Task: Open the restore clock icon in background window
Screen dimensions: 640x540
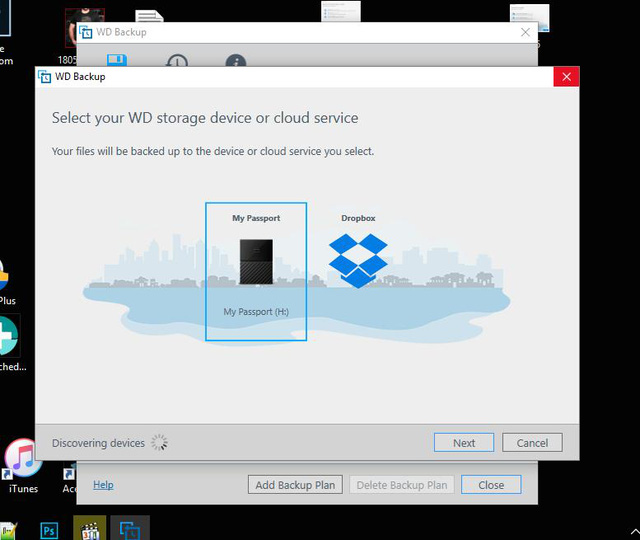Action: pos(177,61)
